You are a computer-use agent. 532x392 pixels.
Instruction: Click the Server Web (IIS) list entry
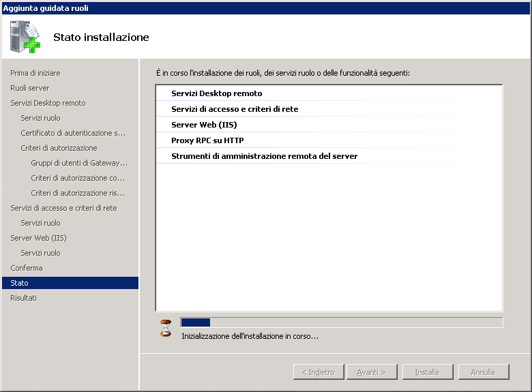(204, 125)
